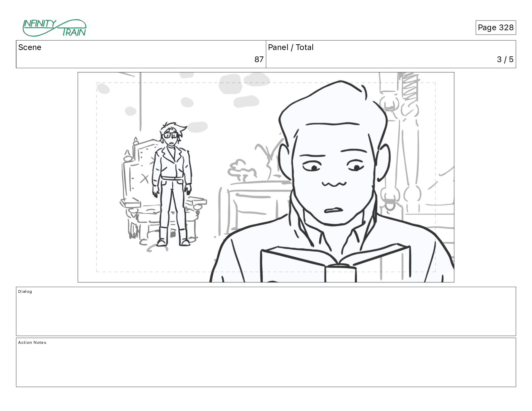This screenshot has height=411, width=532.
Task: Click the panel count 3 / 5
Action: click(x=505, y=59)
